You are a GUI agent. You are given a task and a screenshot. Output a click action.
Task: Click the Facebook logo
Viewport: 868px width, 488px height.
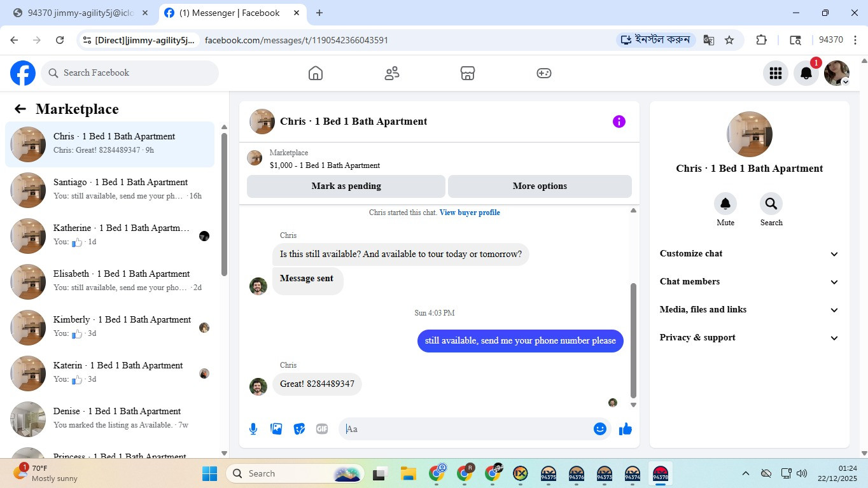click(23, 73)
